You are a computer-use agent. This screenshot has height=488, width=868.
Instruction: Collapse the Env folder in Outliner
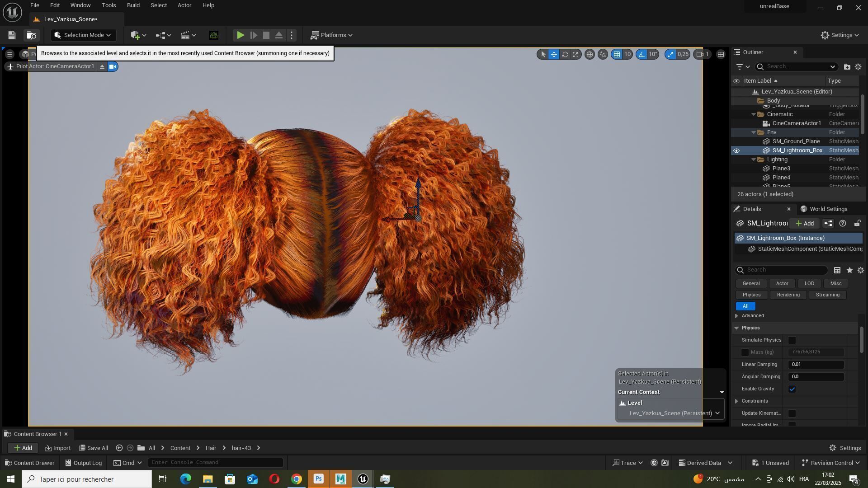754,132
